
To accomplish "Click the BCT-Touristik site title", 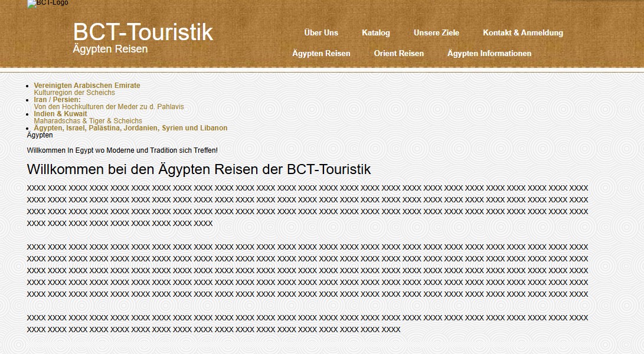I will point(143,32).
